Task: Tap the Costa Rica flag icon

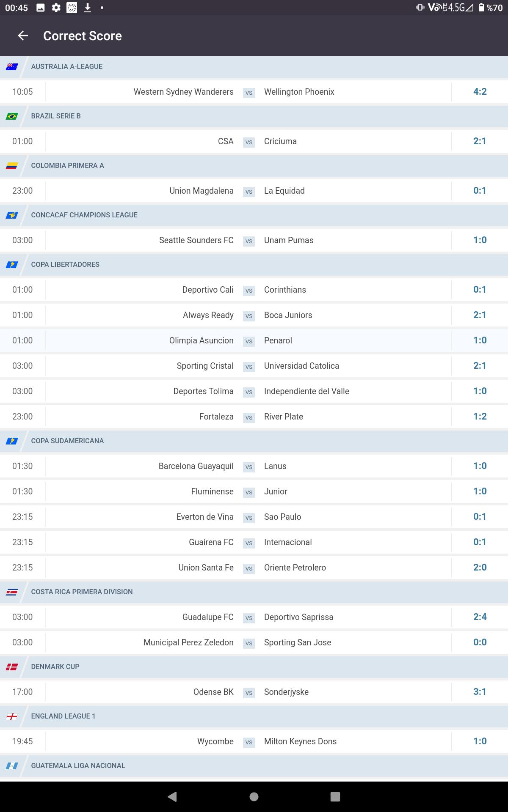Action: tap(12, 592)
